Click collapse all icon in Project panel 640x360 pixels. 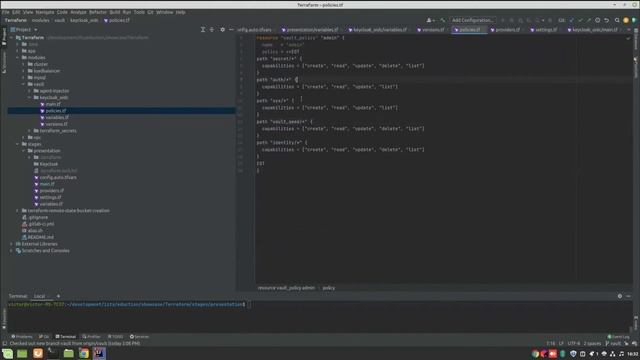(212, 29)
